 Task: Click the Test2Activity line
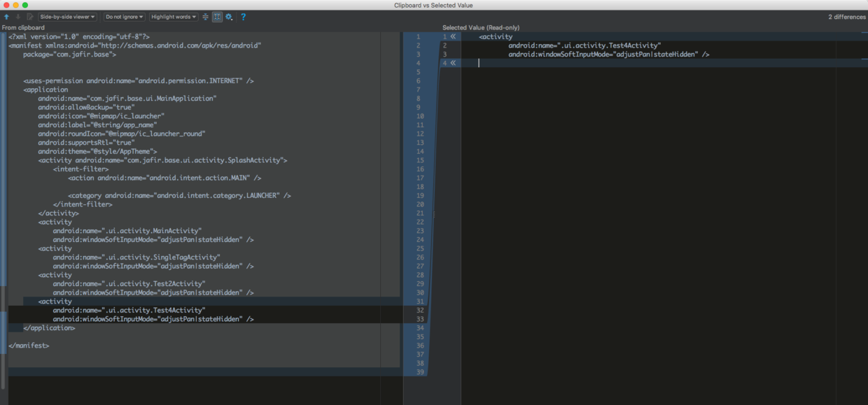129,284
